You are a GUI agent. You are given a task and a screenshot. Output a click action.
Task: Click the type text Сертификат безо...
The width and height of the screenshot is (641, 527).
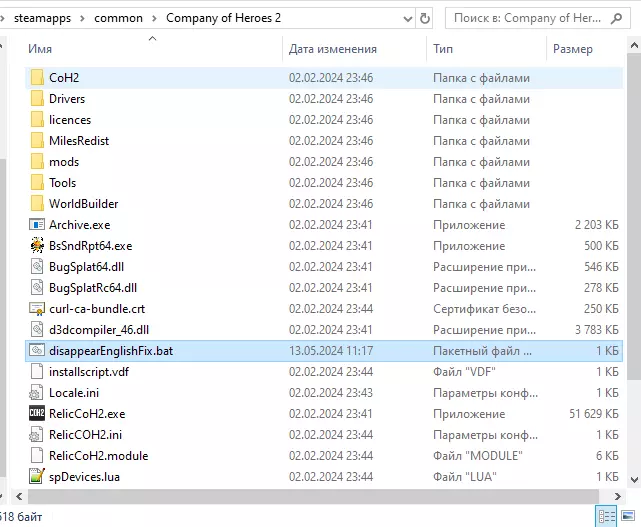(484, 309)
